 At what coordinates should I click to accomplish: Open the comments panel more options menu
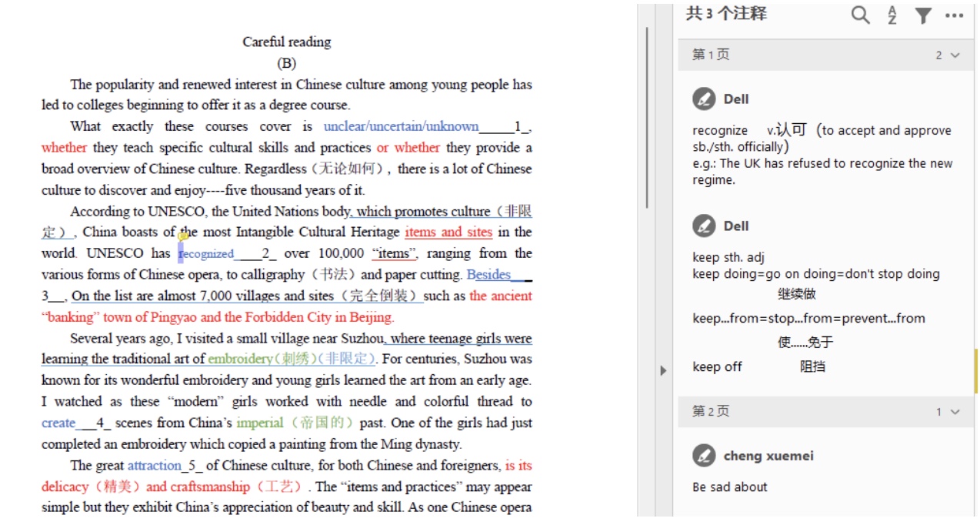point(954,15)
